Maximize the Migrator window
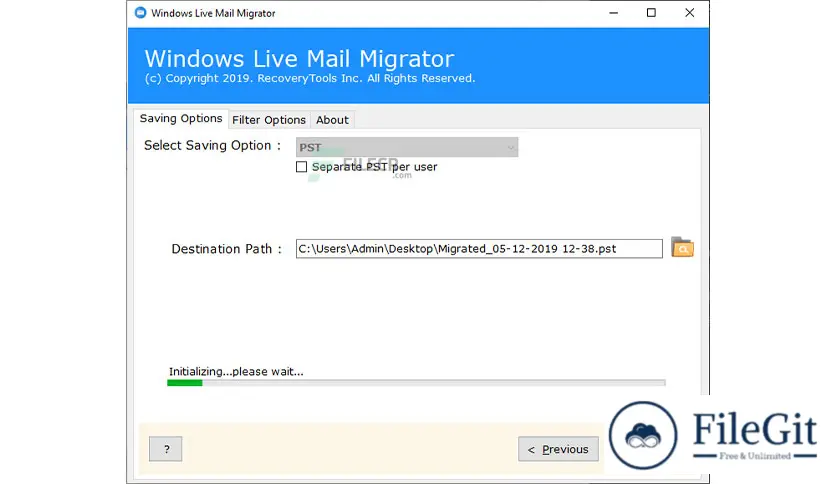Image resolution: width=836 pixels, height=484 pixels. coord(651,13)
